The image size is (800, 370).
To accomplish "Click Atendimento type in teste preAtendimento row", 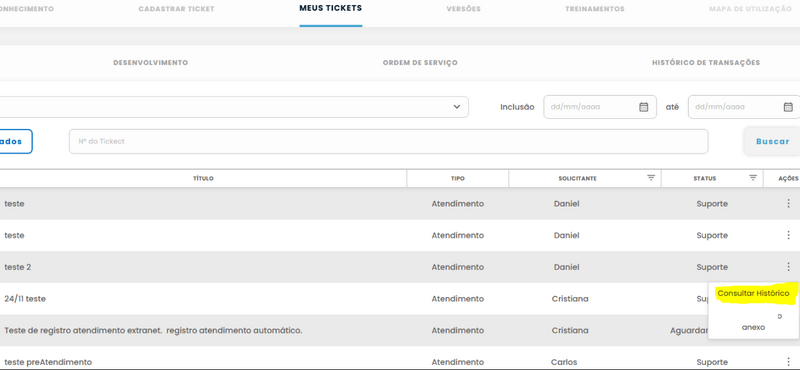I will tap(458, 362).
